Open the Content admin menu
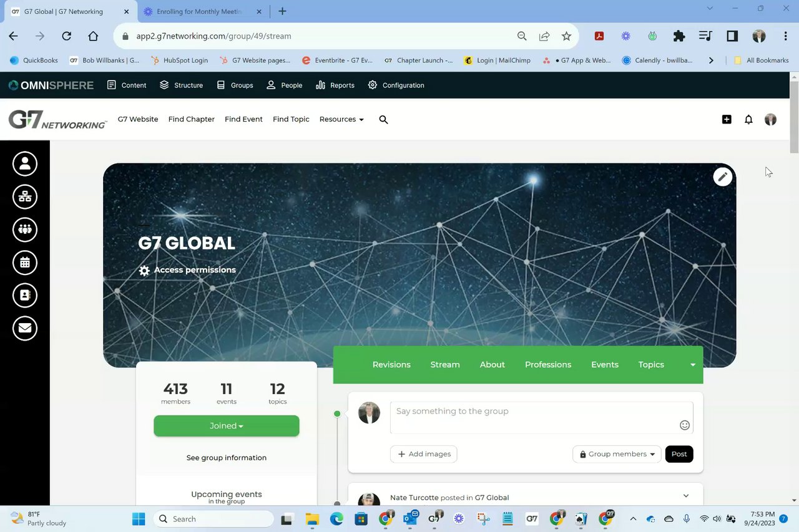 pyautogui.click(x=127, y=85)
